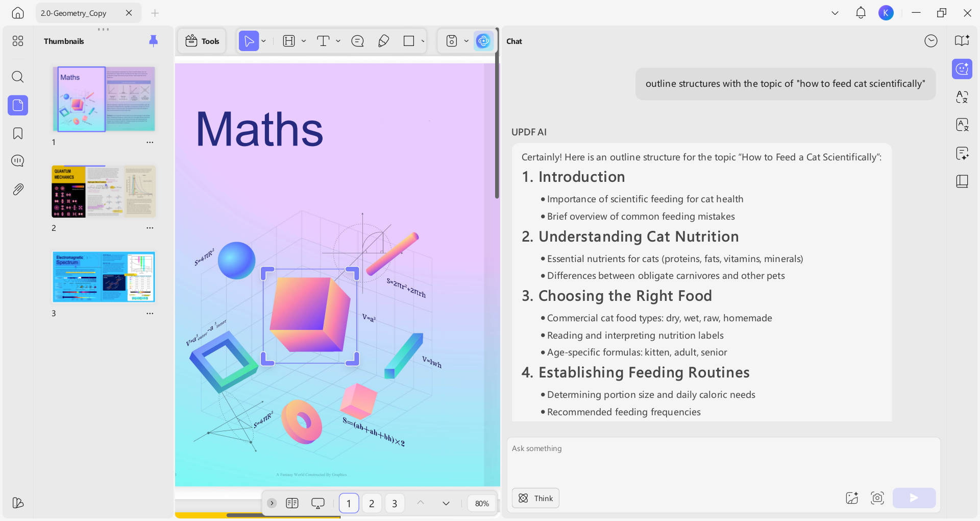Keep the Thumbnails panel pinned

tap(153, 41)
